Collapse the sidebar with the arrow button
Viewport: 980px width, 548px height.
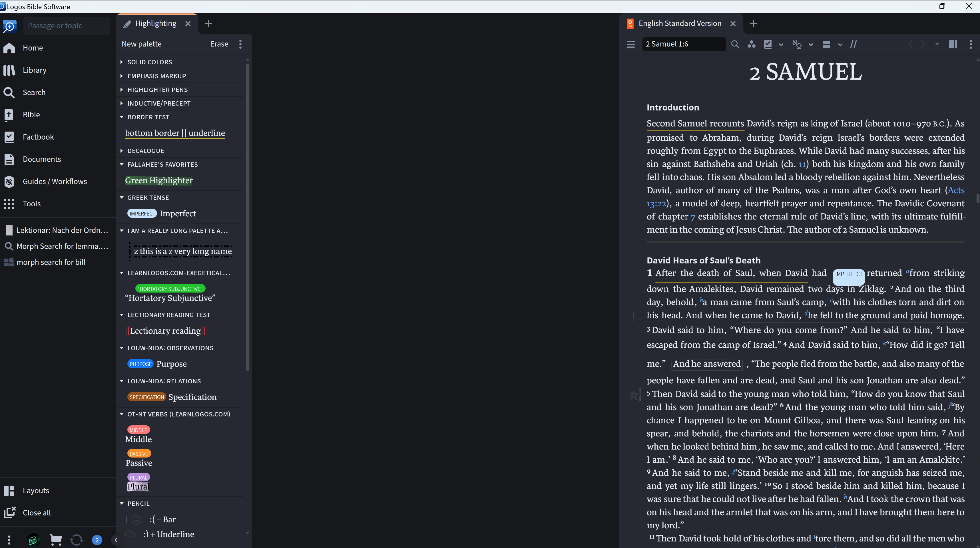click(x=116, y=540)
